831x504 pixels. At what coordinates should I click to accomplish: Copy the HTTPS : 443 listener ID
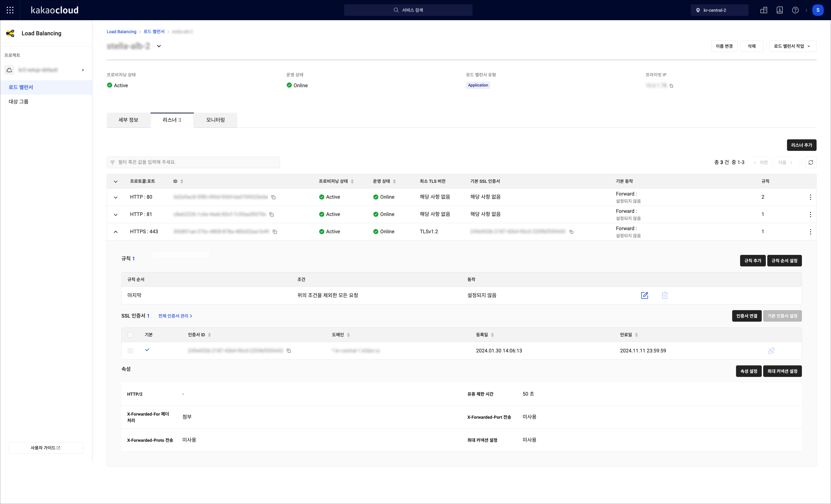(275, 232)
